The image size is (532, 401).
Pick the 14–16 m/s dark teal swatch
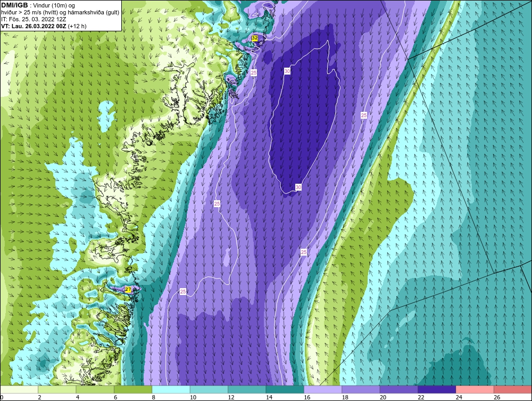click(x=285, y=389)
